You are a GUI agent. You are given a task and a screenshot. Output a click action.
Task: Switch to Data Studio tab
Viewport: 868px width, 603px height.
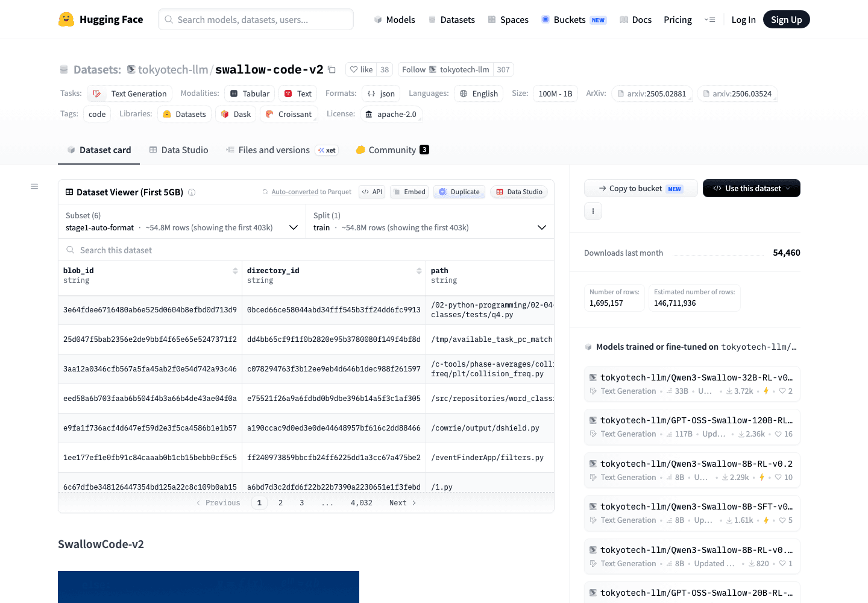point(178,150)
